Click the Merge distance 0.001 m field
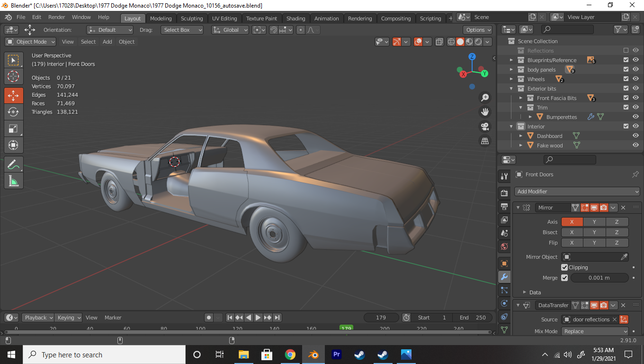Image resolution: width=644 pixels, height=364 pixels. (x=599, y=278)
